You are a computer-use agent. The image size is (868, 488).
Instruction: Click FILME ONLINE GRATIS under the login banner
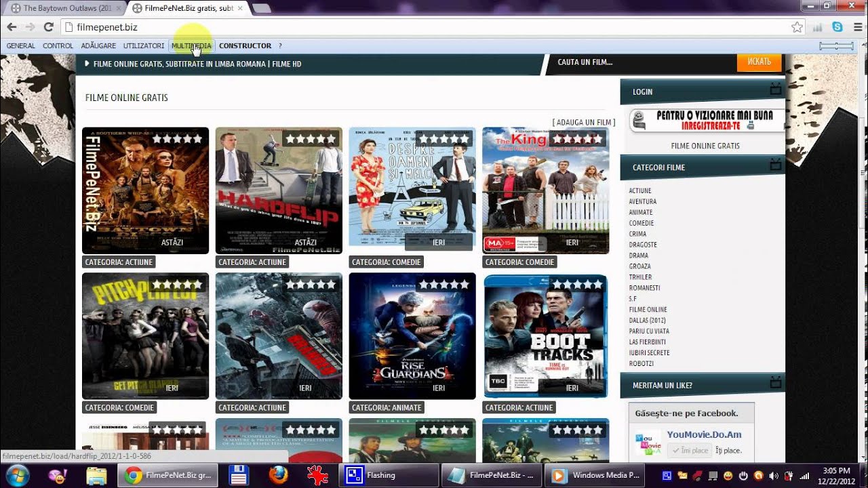tap(705, 146)
